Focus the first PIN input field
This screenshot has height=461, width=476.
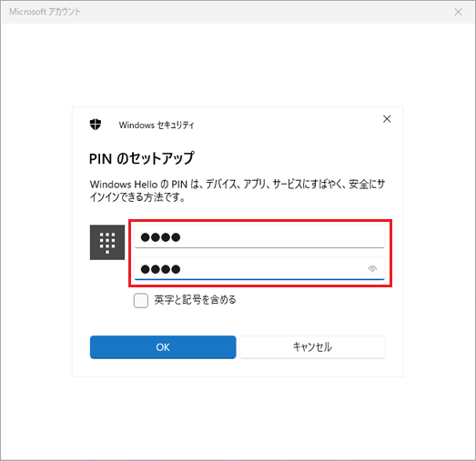tap(259, 236)
